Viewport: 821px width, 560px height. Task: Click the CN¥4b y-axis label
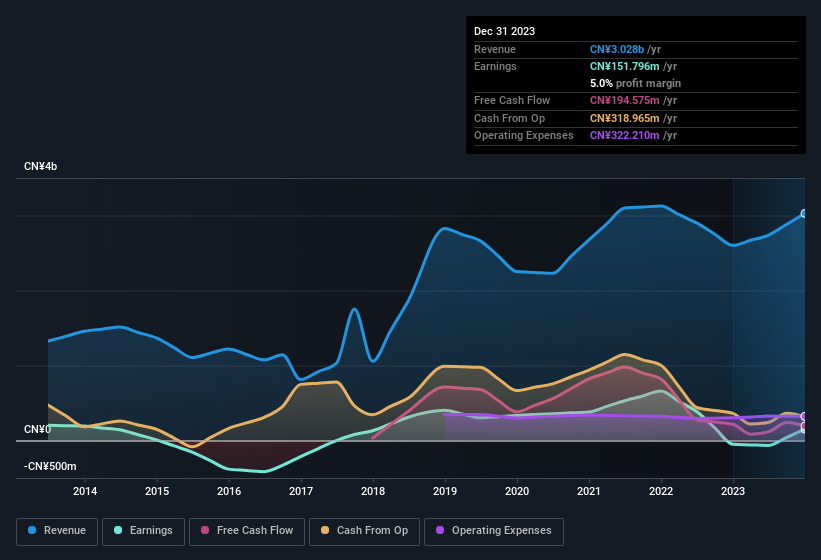pyautogui.click(x=40, y=166)
